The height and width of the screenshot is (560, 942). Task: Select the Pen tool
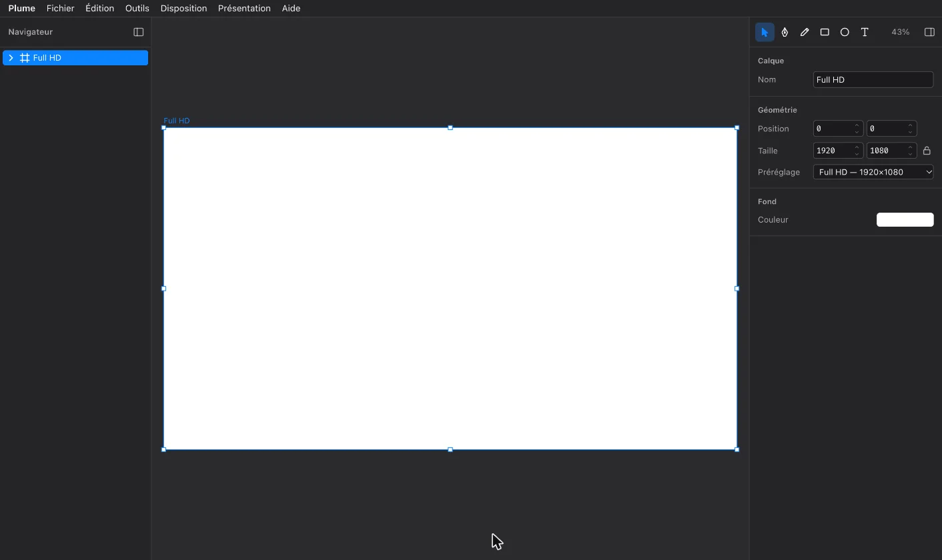click(785, 32)
